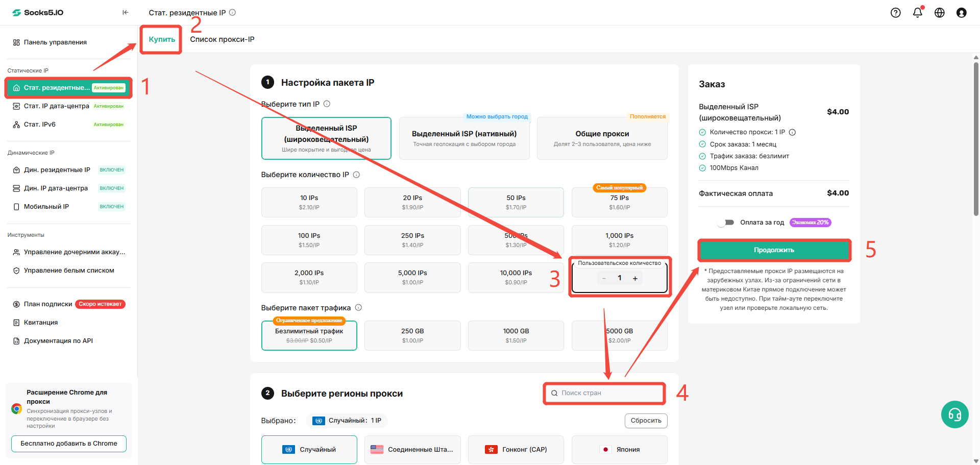This screenshot has width=980, height=465.
Task: Choose the 75 IPs package
Action: pos(619,202)
